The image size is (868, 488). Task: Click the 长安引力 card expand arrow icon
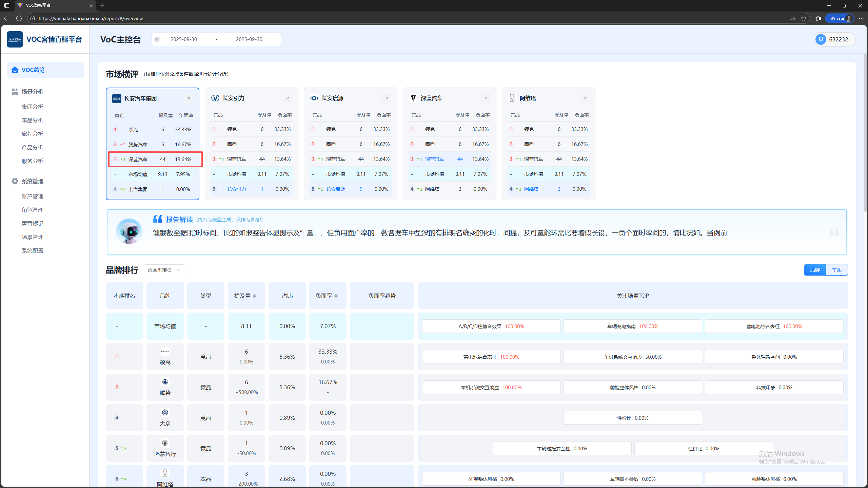[288, 98]
